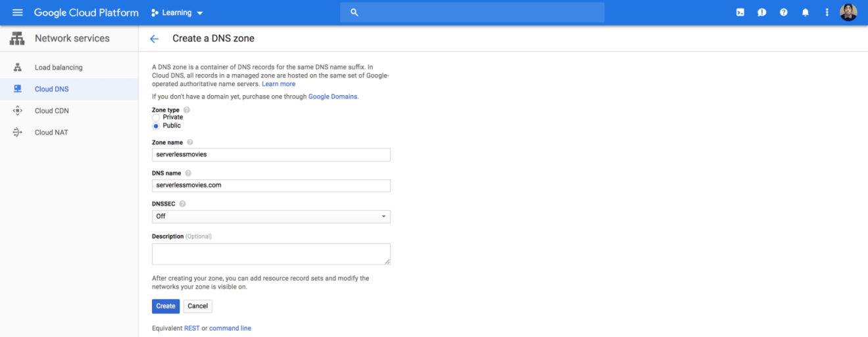Screen dimensions: 868x337
Task: Open the feedback alert icon
Action: click(761, 12)
